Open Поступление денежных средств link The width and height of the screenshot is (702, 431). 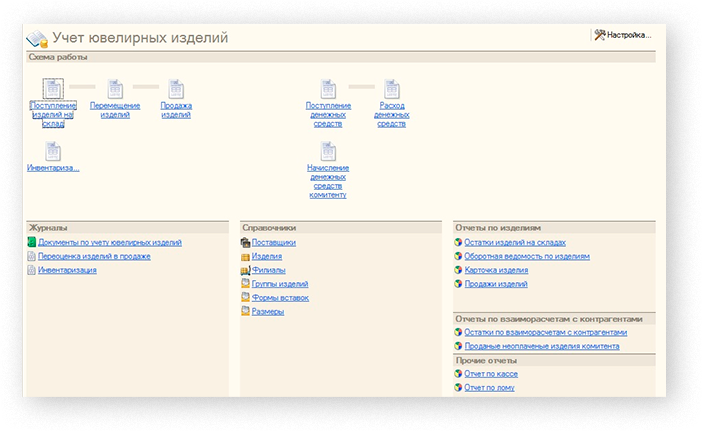click(328, 115)
